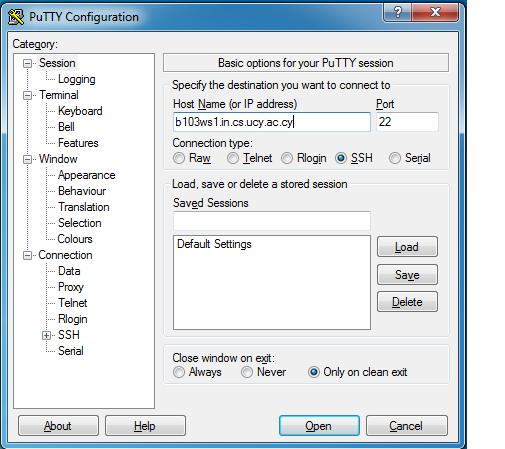The width and height of the screenshot is (505, 449).
Task: Collapse the Terminal tree node
Action: [27, 95]
